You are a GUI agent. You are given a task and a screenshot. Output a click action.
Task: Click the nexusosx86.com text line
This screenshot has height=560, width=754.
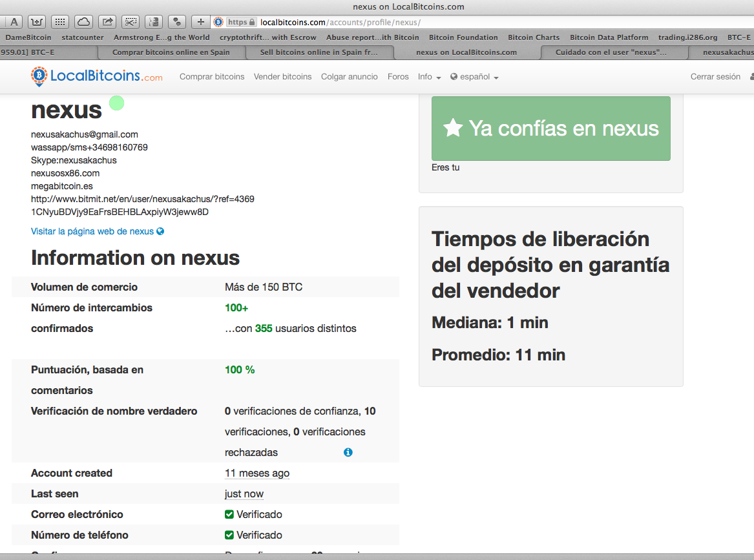(65, 174)
